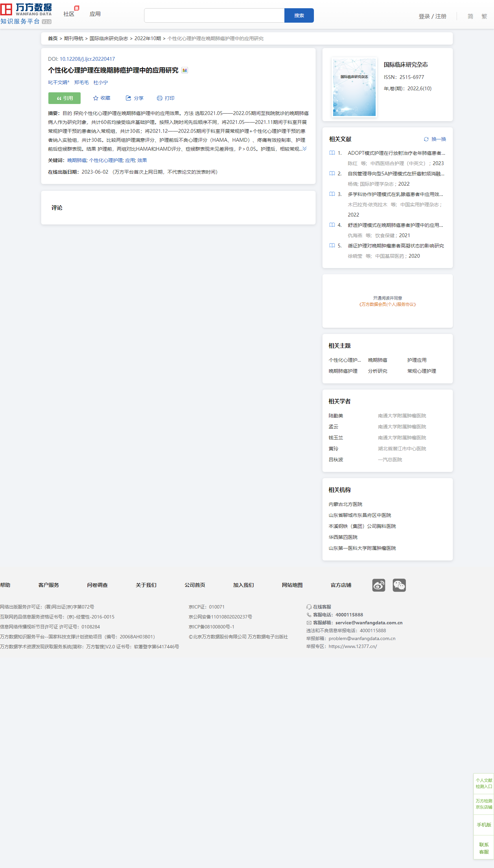Open the 社区 menu item
The image size is (494, 868).
pos(69,14)
